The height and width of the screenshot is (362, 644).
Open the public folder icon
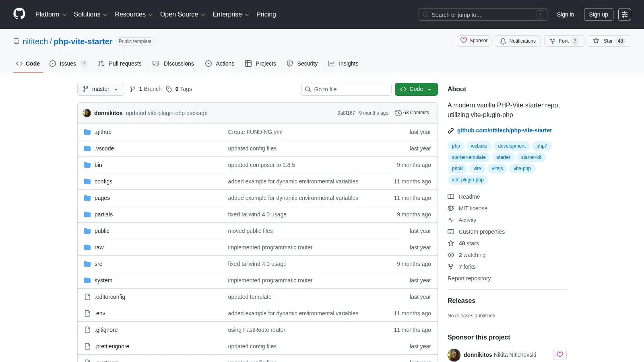87,231
